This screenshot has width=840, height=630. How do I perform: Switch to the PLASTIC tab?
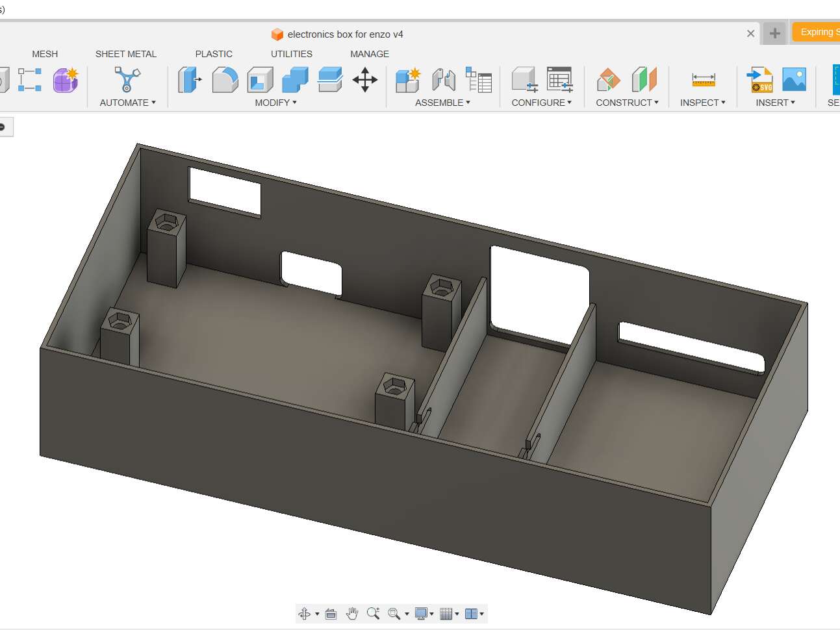point(214,54)
